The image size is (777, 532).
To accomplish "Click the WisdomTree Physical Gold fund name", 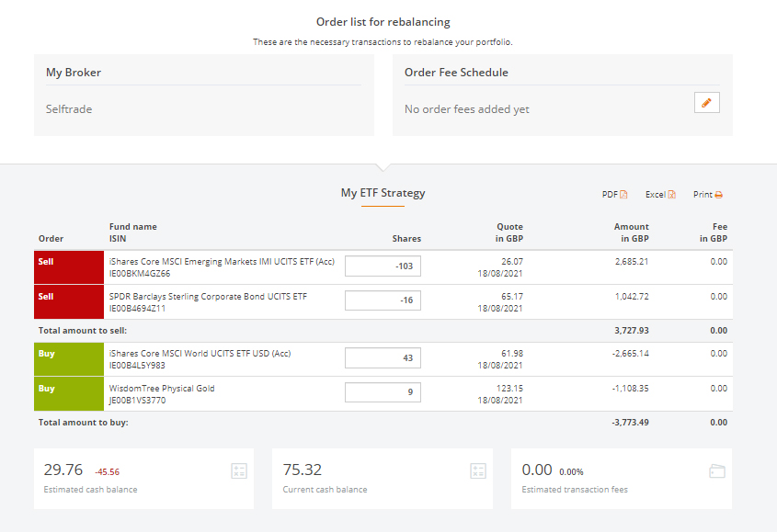I will coord(162,389).
